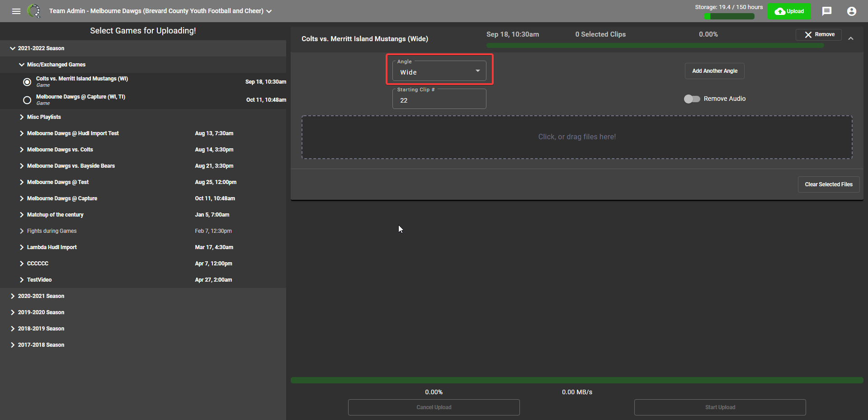Click Clear Selected Files button

tap(828, 184)
